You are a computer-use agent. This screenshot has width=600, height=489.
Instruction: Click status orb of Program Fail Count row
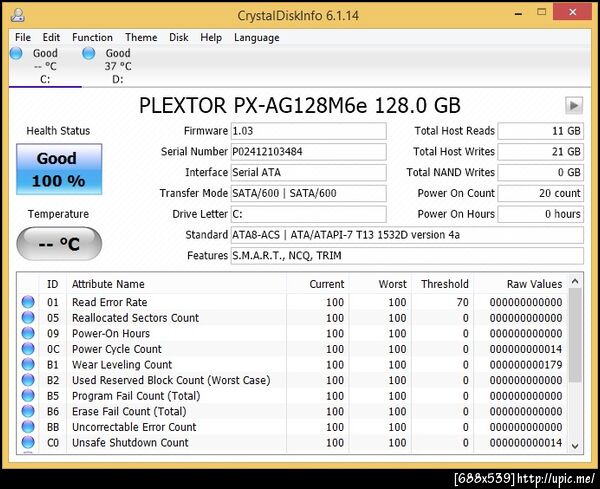[x=28, y=395]
